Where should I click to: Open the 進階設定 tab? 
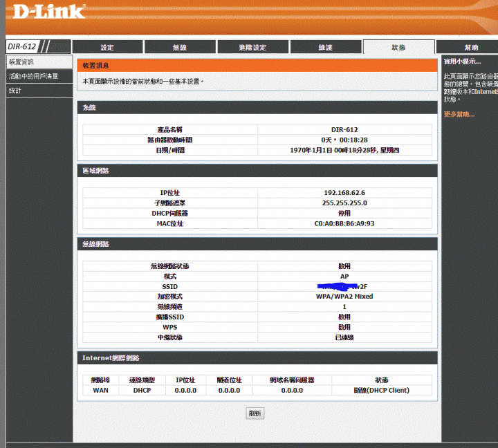click(x=253, y=47)
